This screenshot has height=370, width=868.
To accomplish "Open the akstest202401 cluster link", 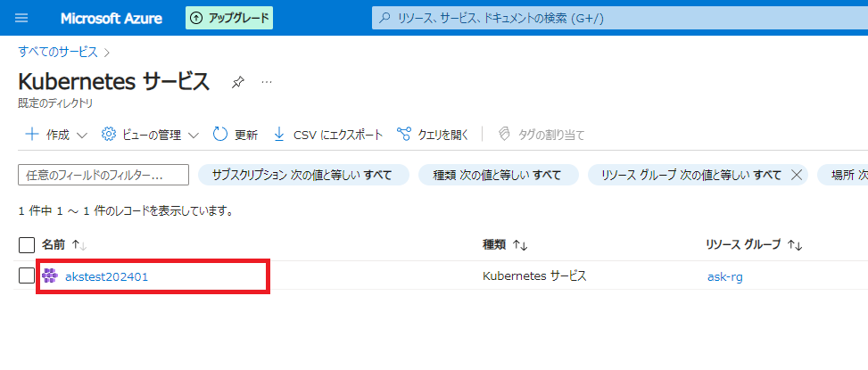I will [107, 276].
